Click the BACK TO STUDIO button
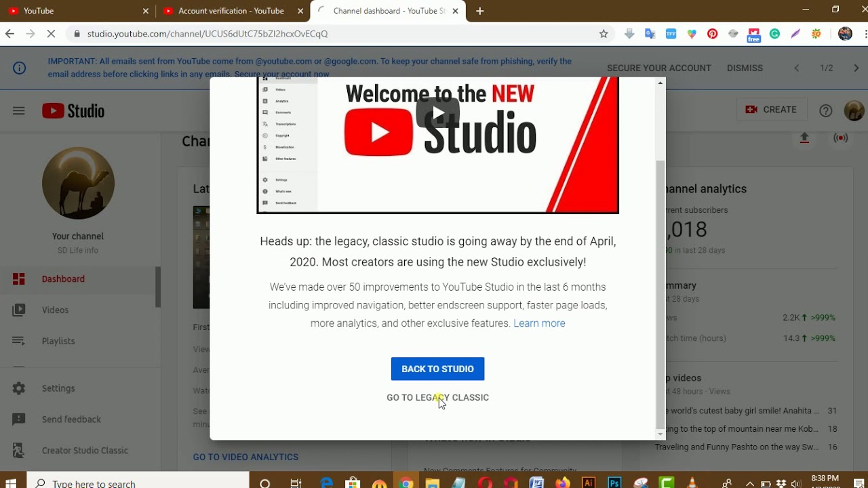The height and width of the screenshot is (488, 868). [437, 369]
